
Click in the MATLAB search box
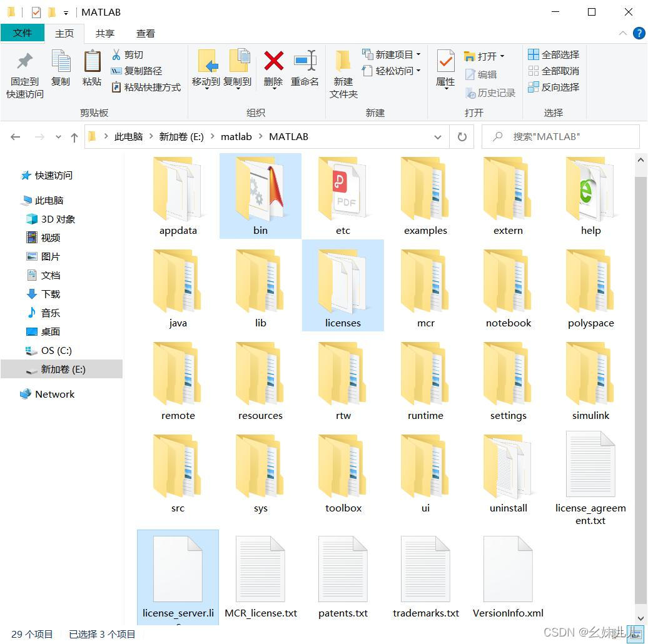point(560,137)
